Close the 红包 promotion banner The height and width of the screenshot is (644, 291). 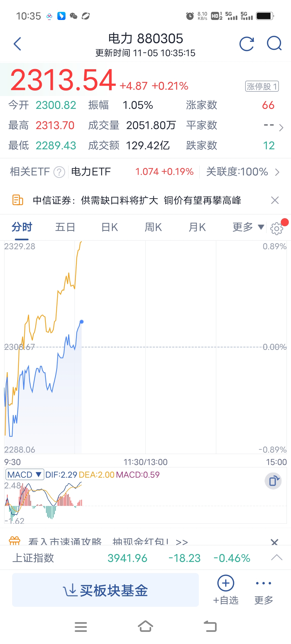click(274, 542)
